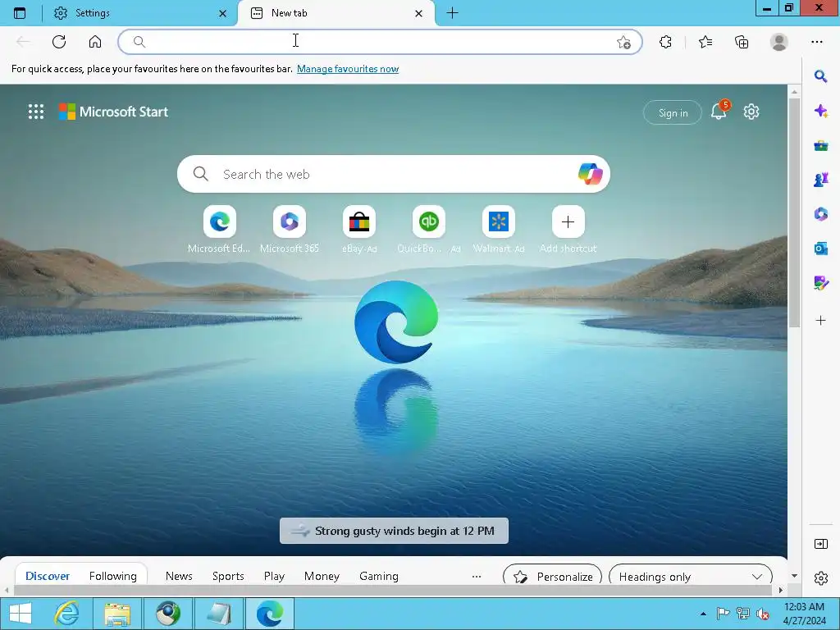Click the Personalize button
Screen dimensions: 840x630
tap(552, 577)
